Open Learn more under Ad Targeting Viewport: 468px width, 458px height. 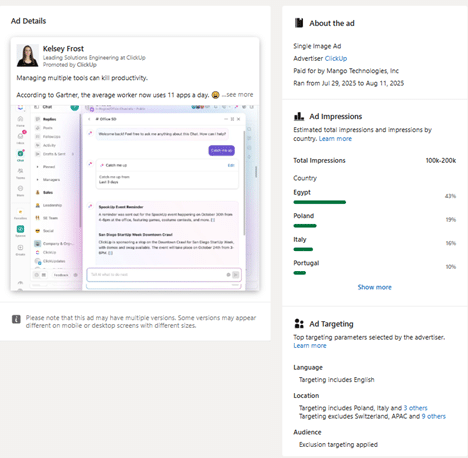(310, 346)
